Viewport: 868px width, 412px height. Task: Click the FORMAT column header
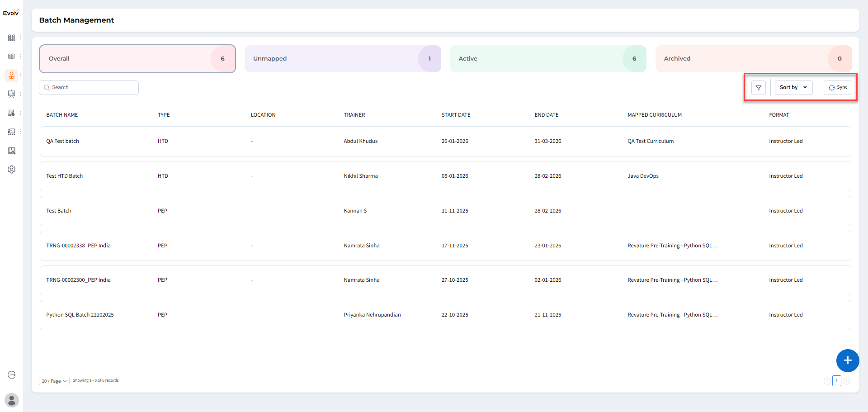click(x=779, y=115)
